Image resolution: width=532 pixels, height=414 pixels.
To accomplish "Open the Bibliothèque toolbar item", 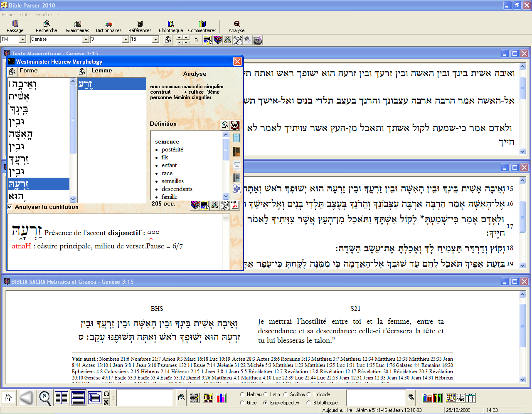I will (x=171, y=27).
